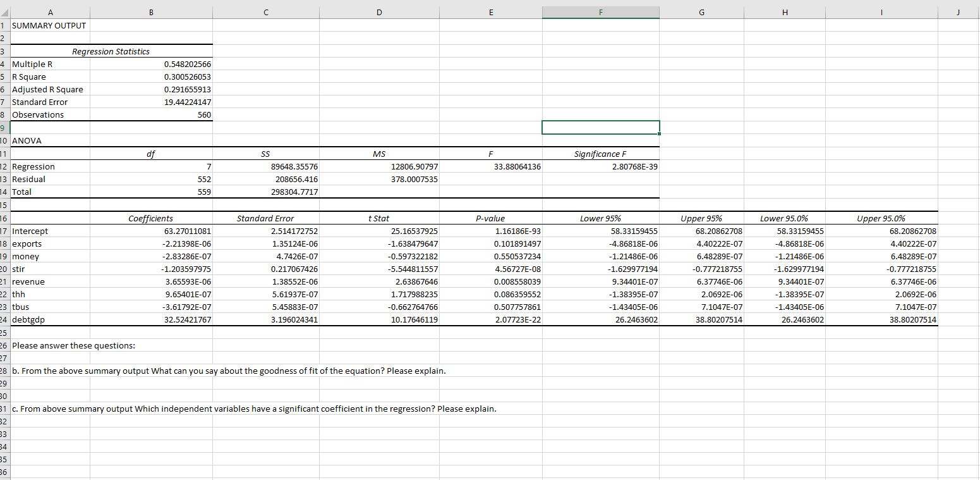The image size is (980, 480).
Task: Select the entire column A header
Action: (50, 10)
